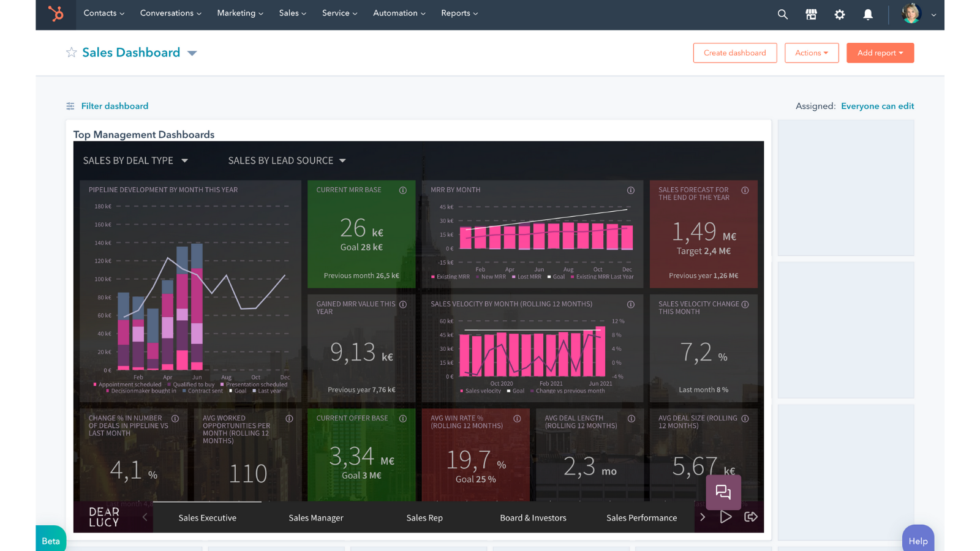Switch to the Sales Executive tab

(206, 517)
